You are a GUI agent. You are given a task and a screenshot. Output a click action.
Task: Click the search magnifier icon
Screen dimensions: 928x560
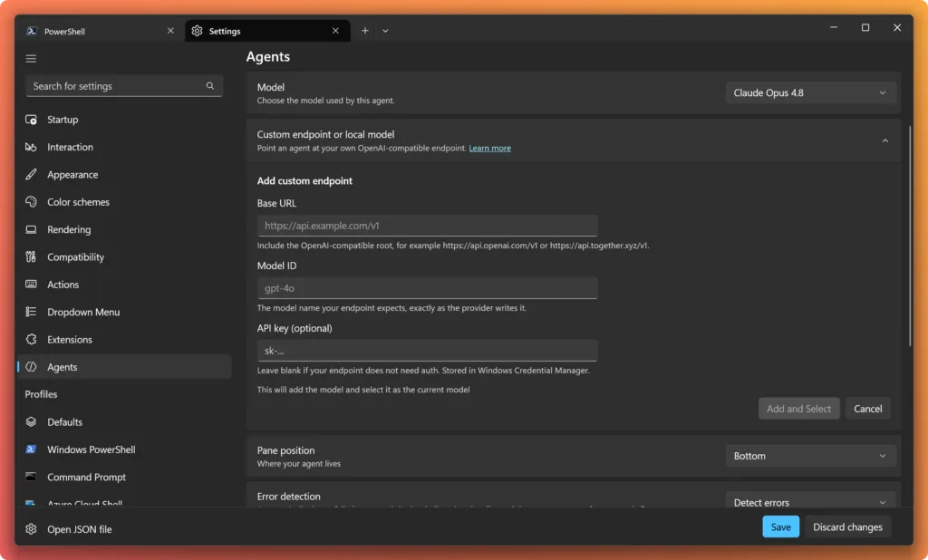(x=210, y=86)
